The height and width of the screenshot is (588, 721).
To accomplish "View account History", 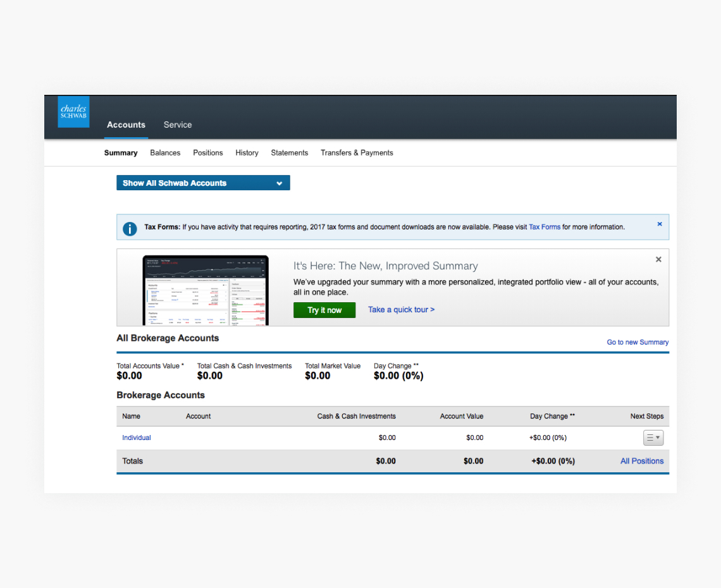I will (x=247, y=153).
